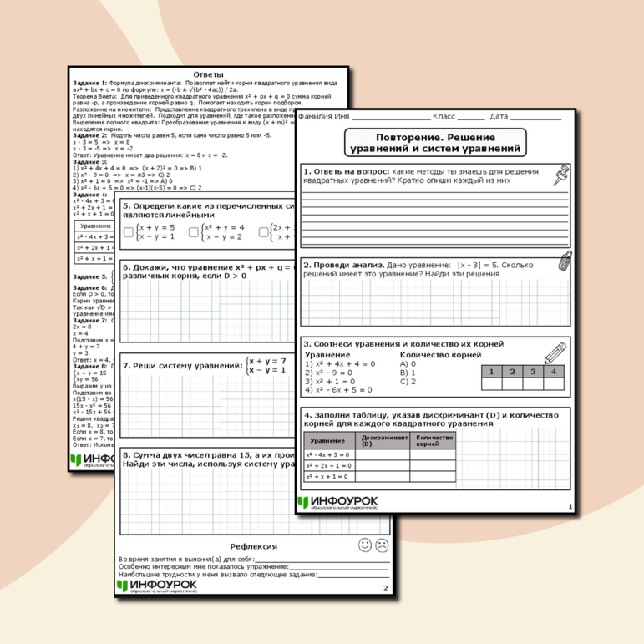Click the Дата blank line
Screen dimensions: 644x644
536,118
